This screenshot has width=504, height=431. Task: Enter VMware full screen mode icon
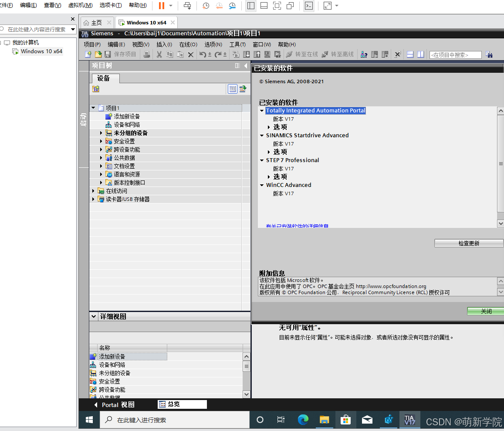pyautogui.click(x=277, y=6)
